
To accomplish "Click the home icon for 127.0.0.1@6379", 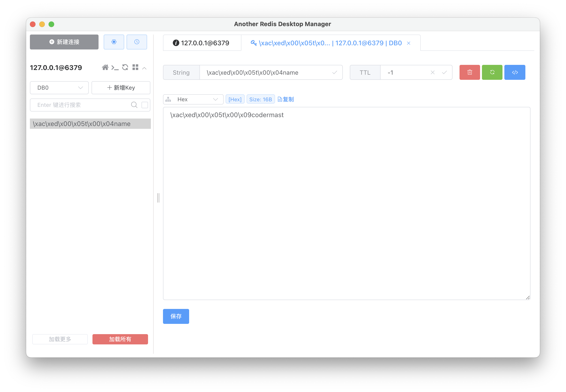I will tap(105, 67).
